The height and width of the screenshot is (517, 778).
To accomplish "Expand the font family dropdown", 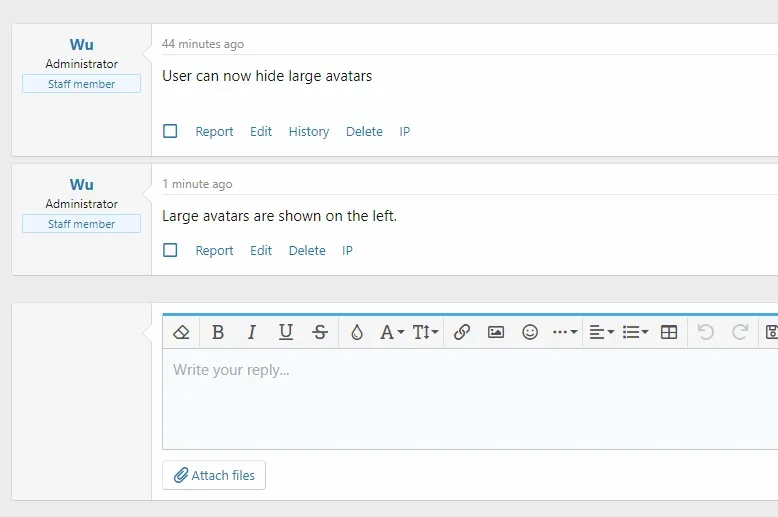I will pos(391,332).
